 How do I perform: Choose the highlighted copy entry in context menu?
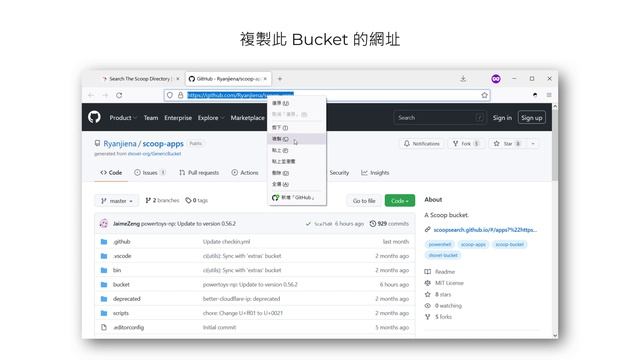(x=297, y=139)
